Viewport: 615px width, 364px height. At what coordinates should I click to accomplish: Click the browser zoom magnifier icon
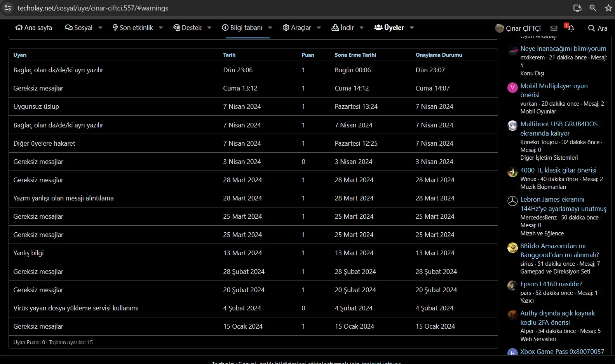point(593,8)
